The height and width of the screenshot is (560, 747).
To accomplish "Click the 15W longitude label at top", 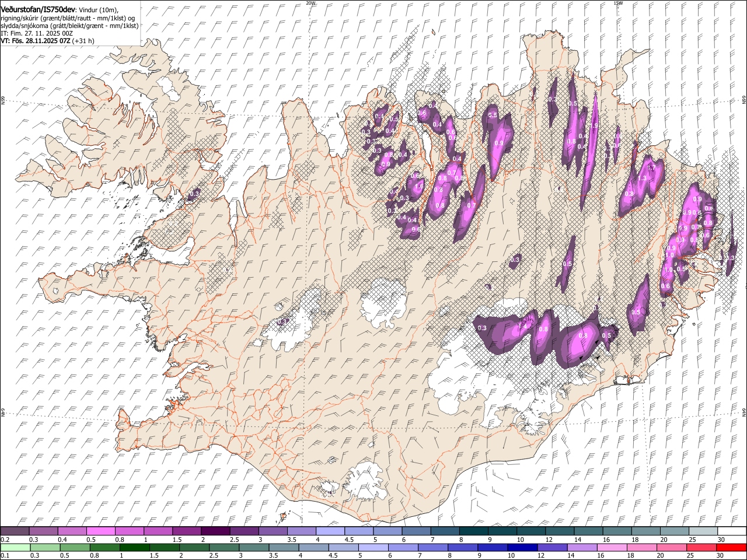I will point(618,3).
